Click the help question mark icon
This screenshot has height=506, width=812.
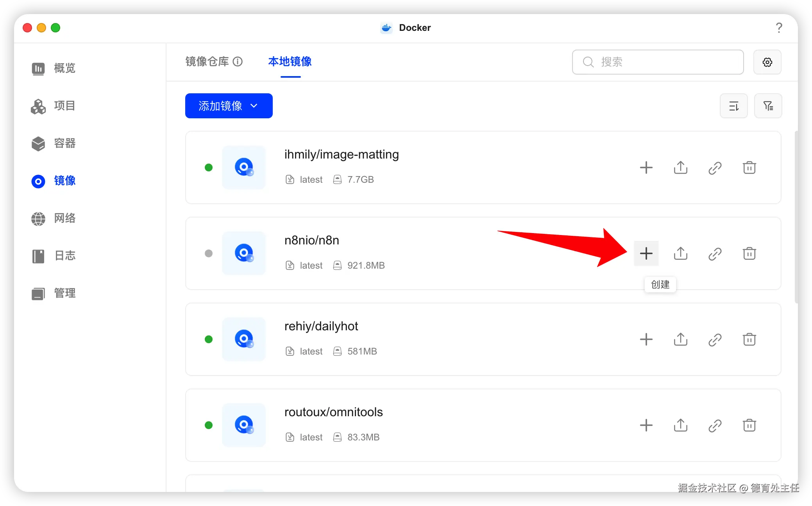point(779,28)
